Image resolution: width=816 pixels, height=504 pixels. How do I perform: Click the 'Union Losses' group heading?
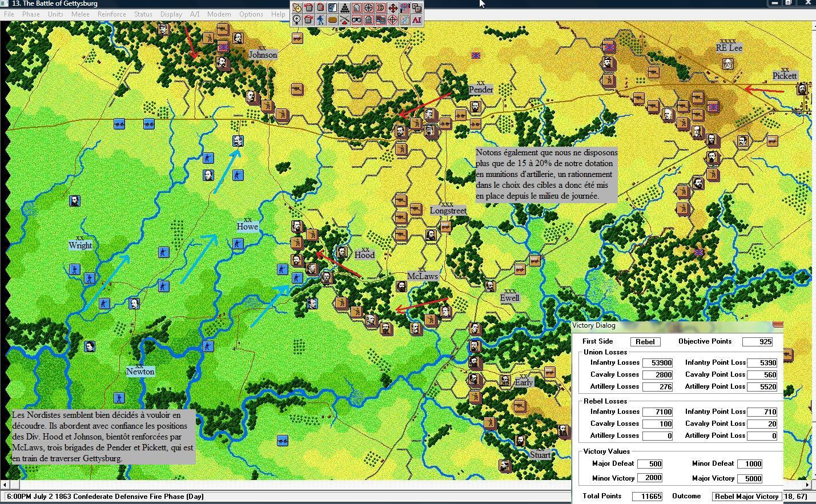point(605,352)
